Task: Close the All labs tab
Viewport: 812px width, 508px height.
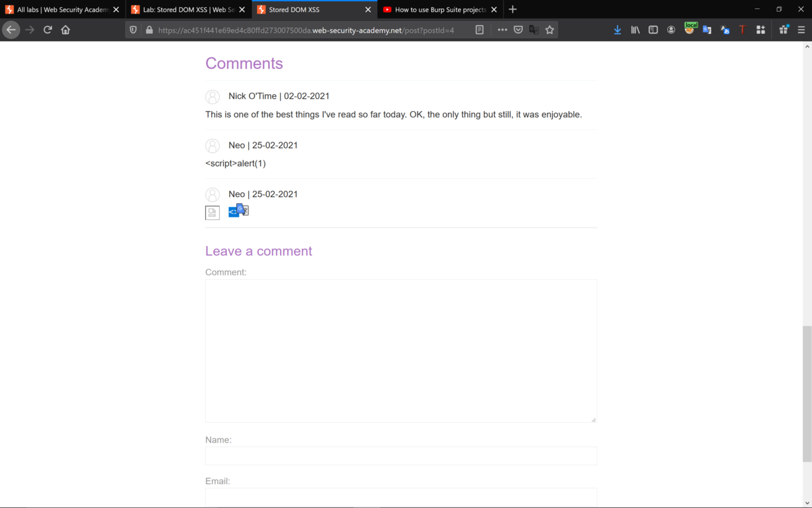Action: click(x=116, y=9)
